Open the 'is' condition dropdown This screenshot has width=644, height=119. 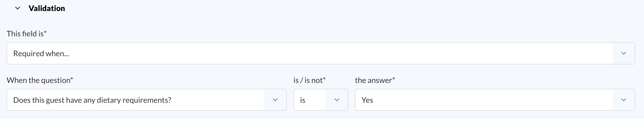tap(321, 100)
